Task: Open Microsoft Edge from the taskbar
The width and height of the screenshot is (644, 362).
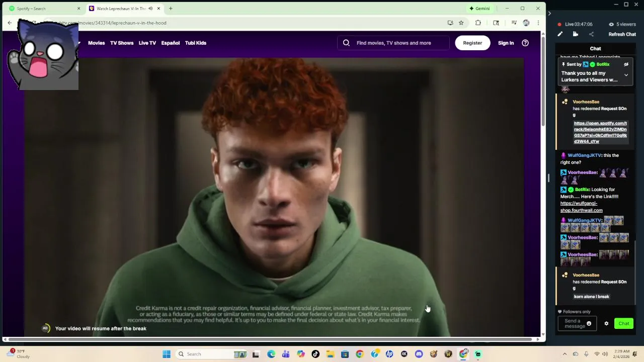Action: pyautogui.click(x=271, y=354)
